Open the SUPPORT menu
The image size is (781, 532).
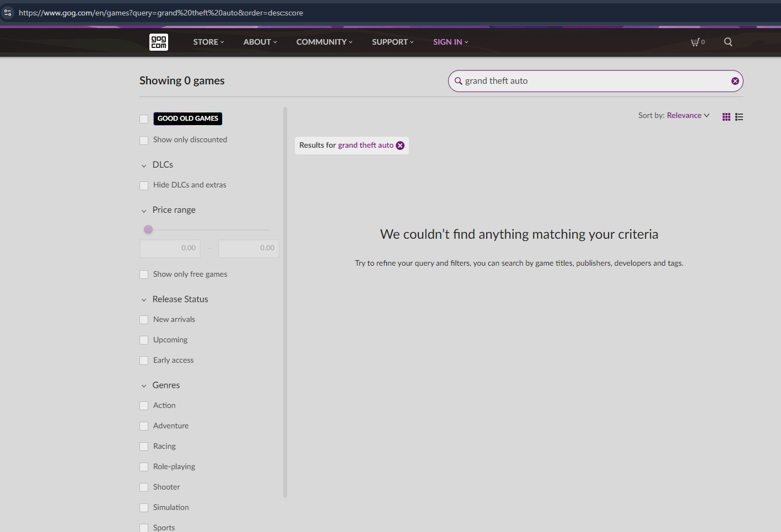(x=392, y=42)
